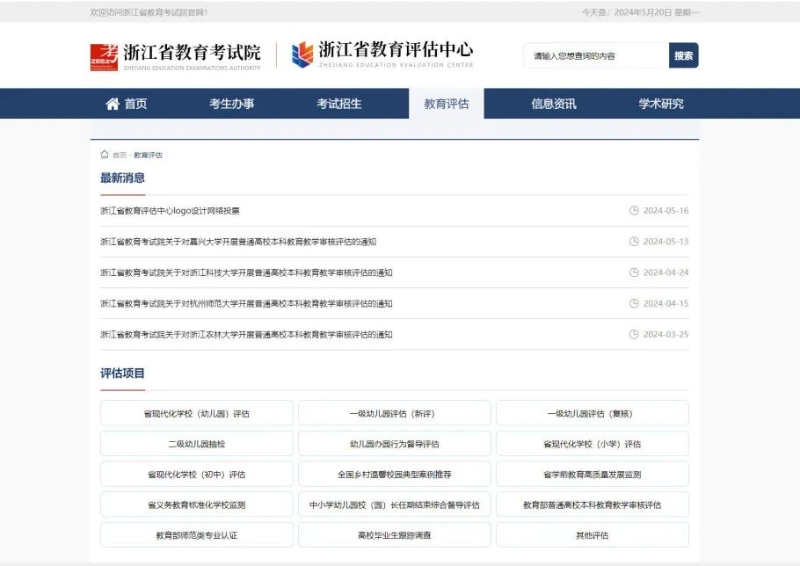Focus the search input field
The height and width of the screenshot is (566, 800).
(x=595, y=56)
